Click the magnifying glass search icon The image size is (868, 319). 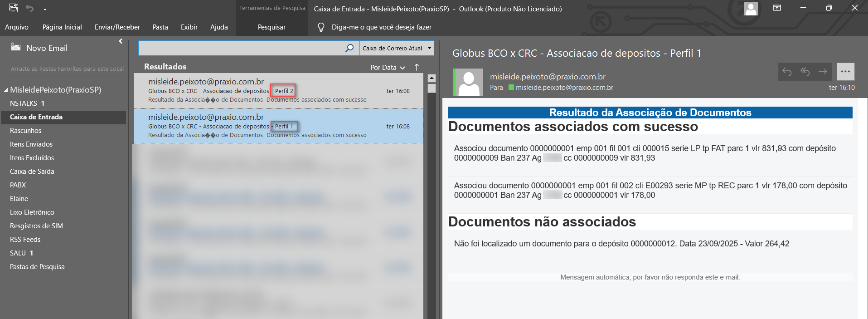[x=349, y=48]
